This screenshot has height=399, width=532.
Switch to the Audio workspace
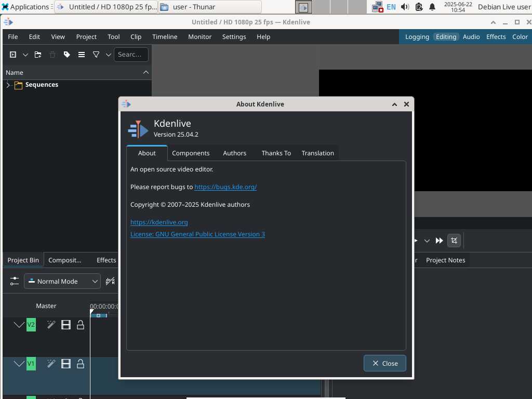point(471,37)
